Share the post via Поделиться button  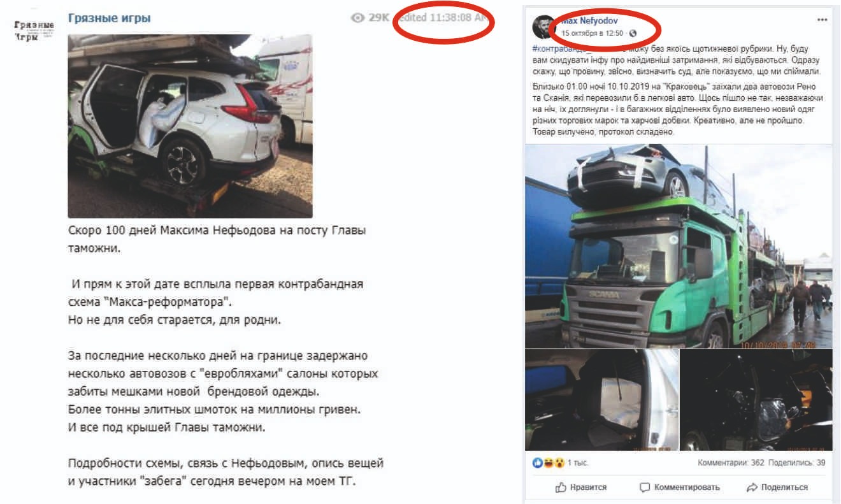tap(777, 487)
